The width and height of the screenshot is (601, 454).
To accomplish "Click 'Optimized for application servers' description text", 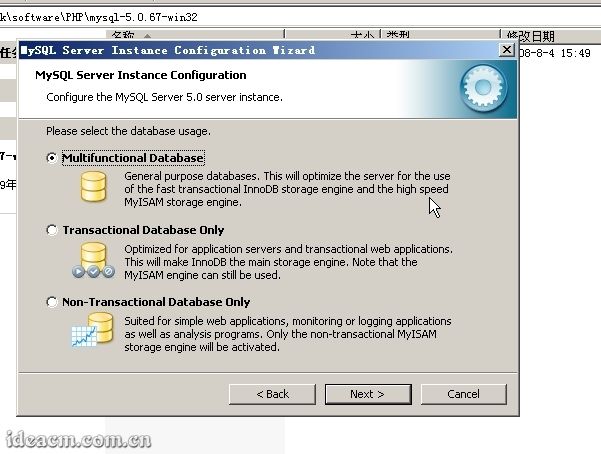I will point(288,262).
